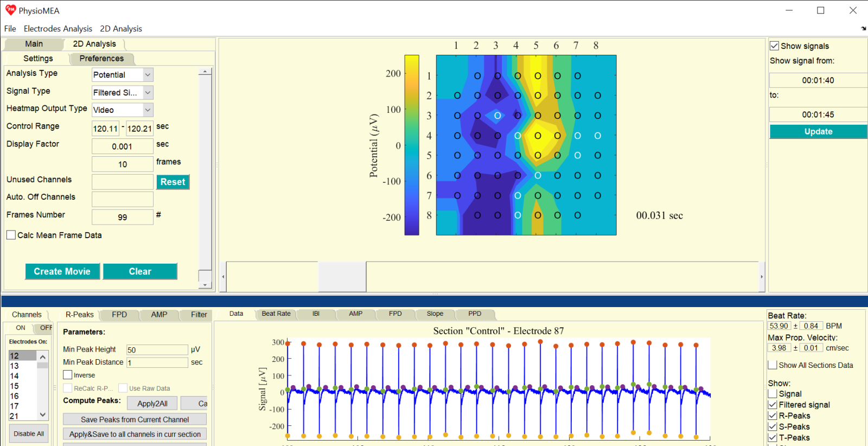Screen dimensions: 868x446
Task: Enable Calc Mean Frame Data
Action: click(x=11, y=235)
